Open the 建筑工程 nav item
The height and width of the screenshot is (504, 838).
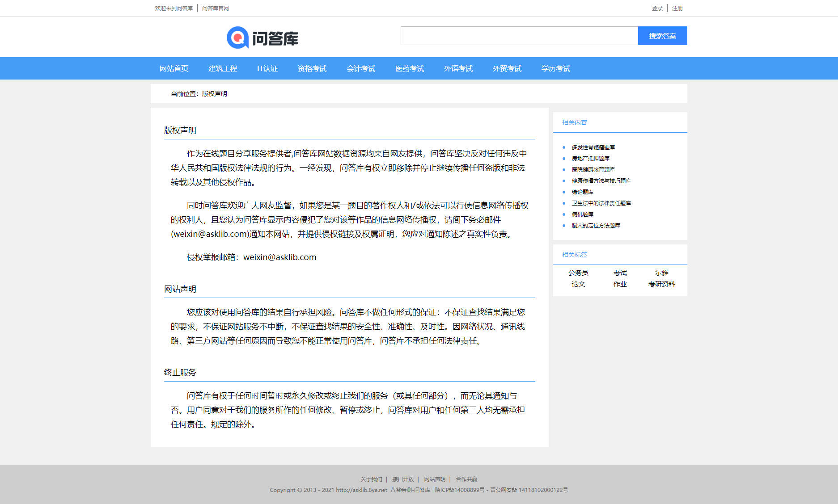pos(223,68)
